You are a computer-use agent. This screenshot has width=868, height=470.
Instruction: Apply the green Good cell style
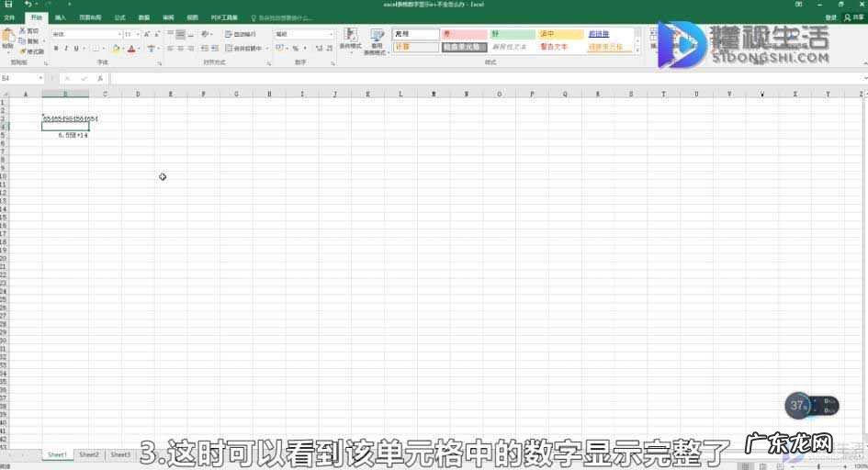point(512,34)
